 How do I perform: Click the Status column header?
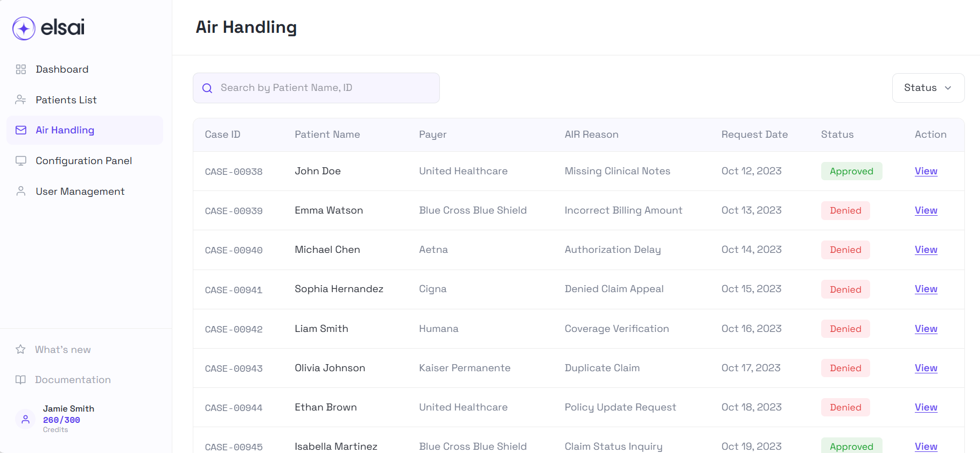837,135
